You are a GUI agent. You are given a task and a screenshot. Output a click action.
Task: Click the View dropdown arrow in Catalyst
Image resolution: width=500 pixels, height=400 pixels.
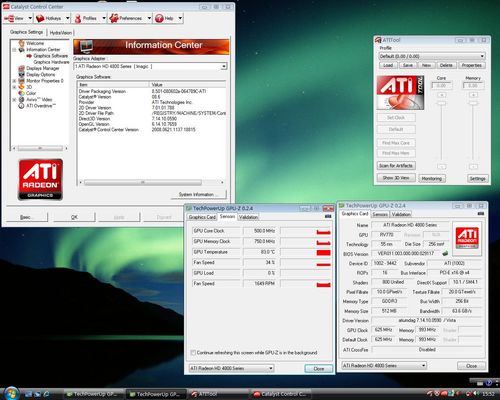(x=30, y=18)
